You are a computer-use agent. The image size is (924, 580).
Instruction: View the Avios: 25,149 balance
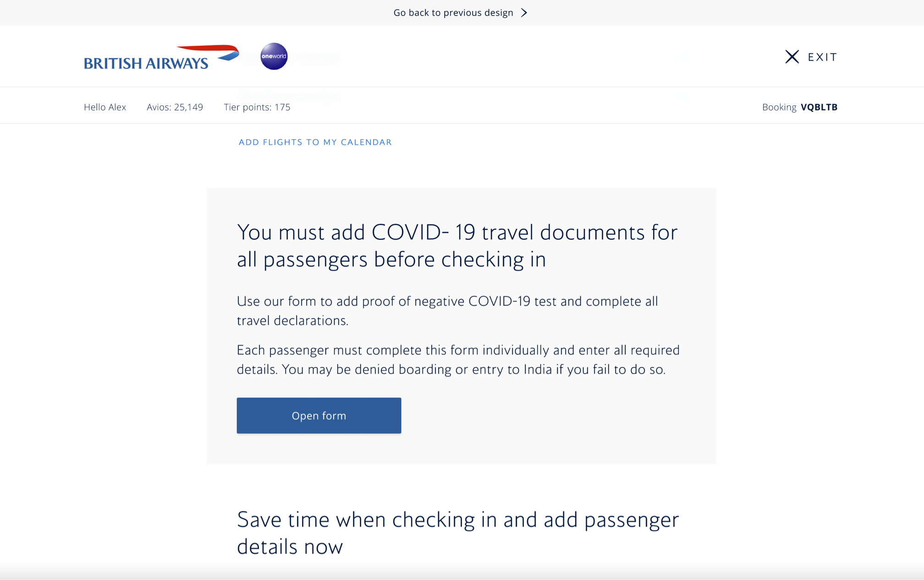pyautogui.click(x=175, y=107)
